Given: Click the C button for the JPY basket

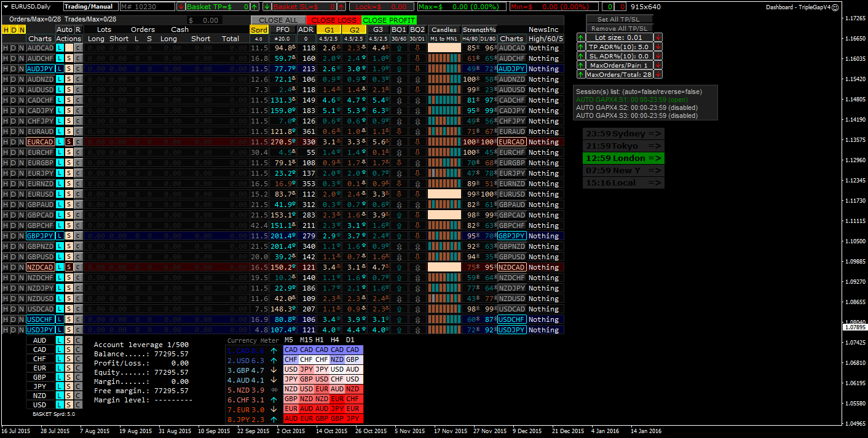Looking at the screenshot, I should point(78,386).
